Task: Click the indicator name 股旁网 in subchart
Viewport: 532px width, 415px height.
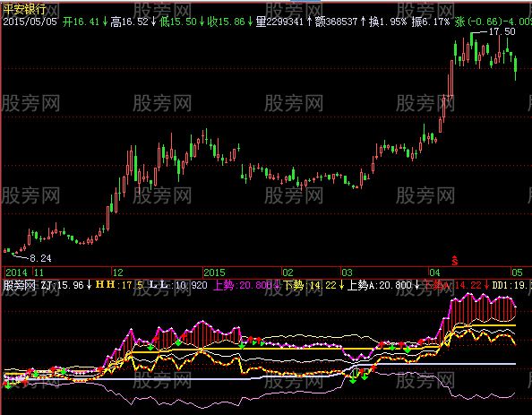Action: tap(20, 285)
